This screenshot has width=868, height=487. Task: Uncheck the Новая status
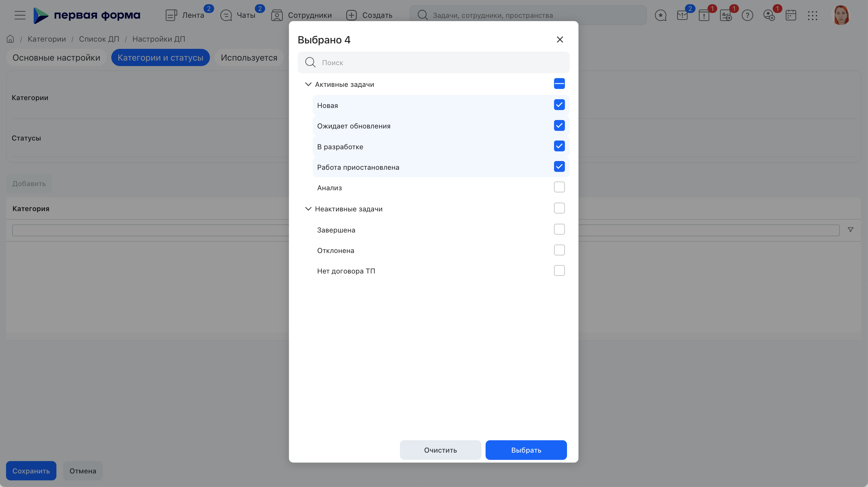pos(559,105)
